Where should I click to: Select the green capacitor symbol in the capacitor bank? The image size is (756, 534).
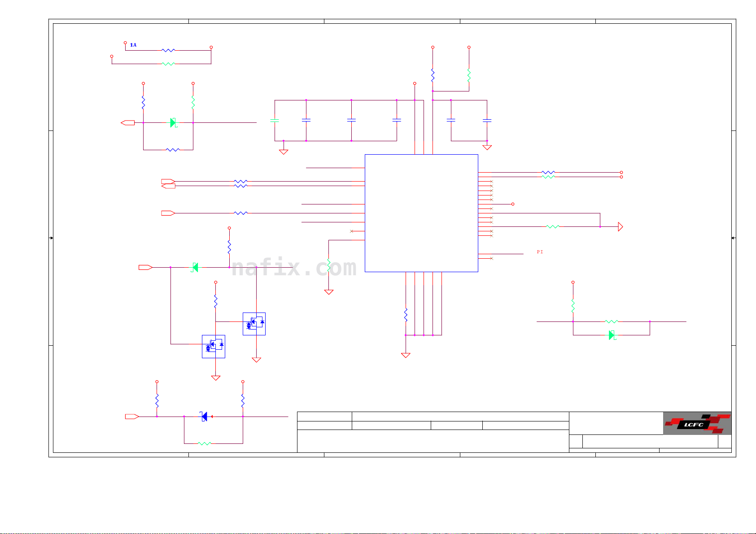pos(275,120)
